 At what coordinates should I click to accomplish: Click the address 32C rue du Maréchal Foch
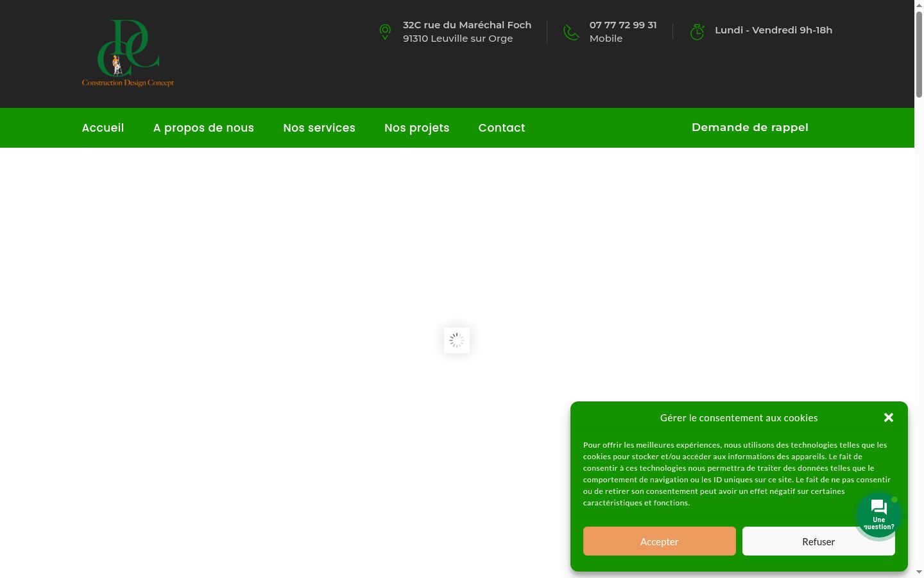tap(467, 25)
